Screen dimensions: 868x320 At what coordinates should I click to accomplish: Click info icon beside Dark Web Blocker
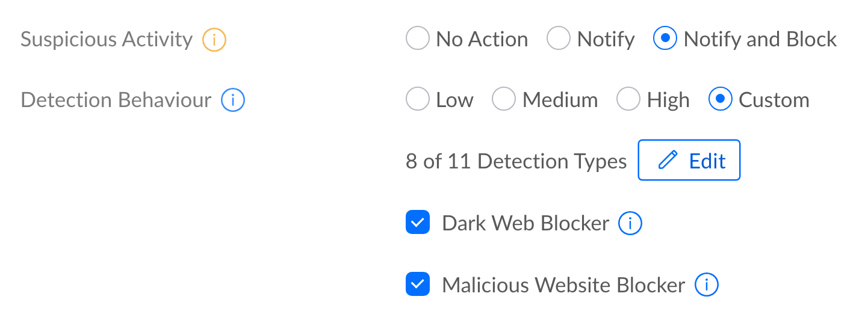point(630,224)
